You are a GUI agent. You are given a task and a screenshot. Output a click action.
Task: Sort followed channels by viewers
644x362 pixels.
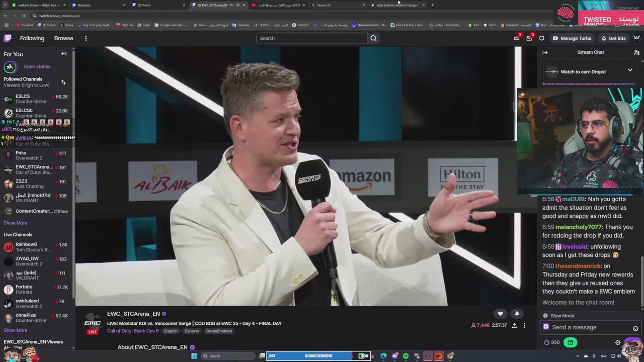(63, 82)
